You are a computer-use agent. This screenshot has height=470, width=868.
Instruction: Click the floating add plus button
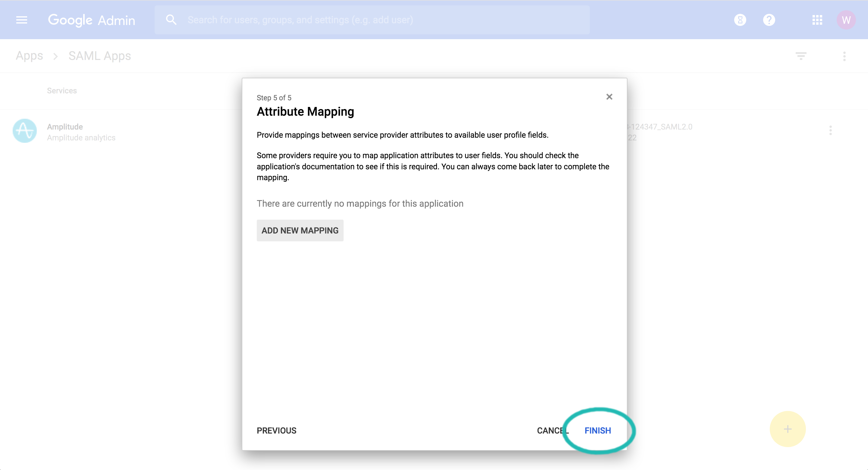pos(788,430)
